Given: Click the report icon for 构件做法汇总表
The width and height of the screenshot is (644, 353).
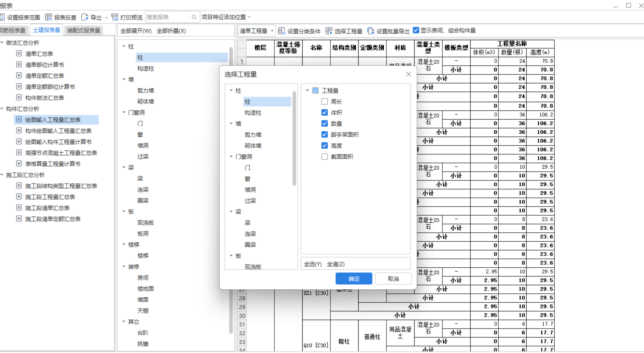Looking at the screenshot, I should click(19, 98).
